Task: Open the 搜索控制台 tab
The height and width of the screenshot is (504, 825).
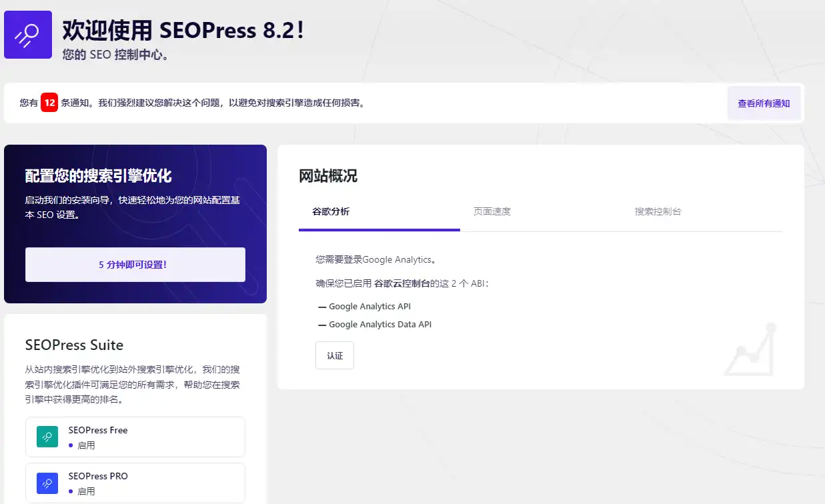Action: click(x=658, y=211)
